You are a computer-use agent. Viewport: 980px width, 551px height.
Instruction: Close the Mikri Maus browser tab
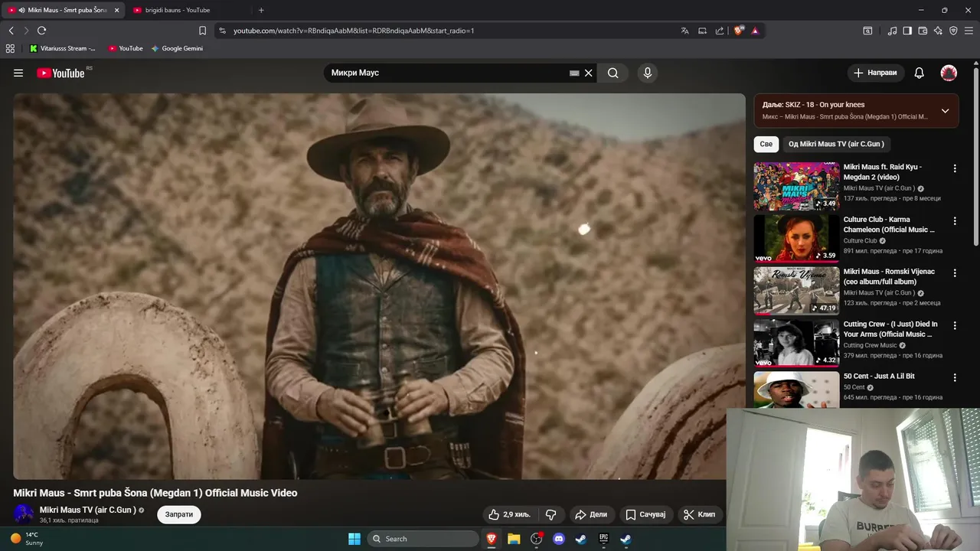[116, 10]
